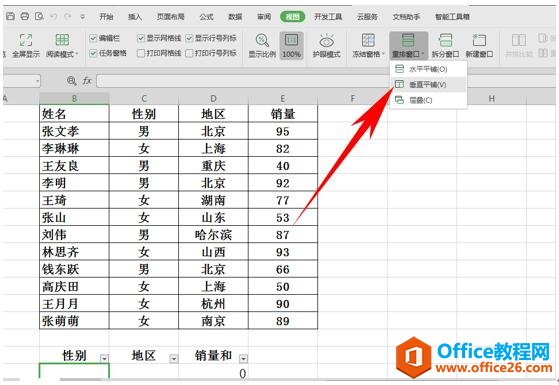
Task: Switch to the 开始 (Home) tab
Action: pos(106,16)
